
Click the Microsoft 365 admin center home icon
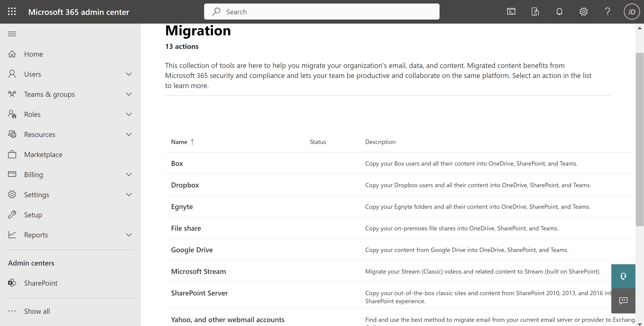(x=12, y=53)
